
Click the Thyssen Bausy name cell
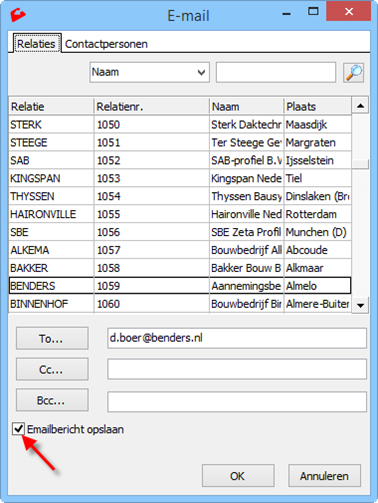(x=246, y=196)
